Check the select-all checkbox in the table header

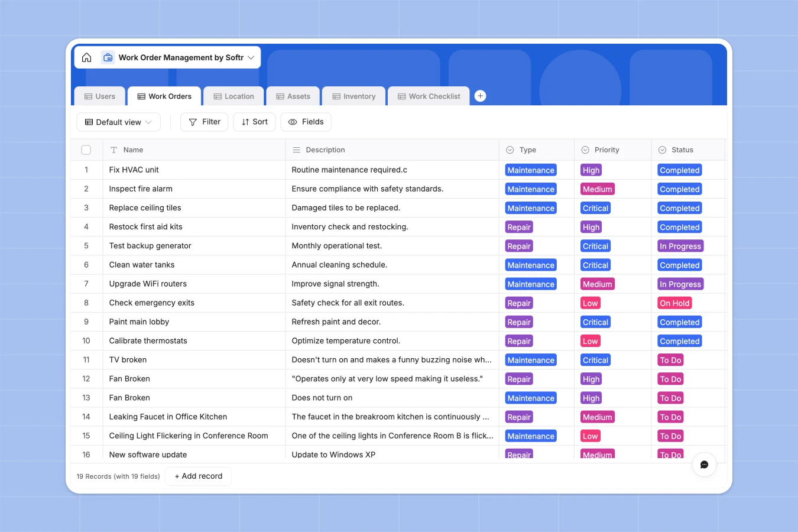coord(86,150)
